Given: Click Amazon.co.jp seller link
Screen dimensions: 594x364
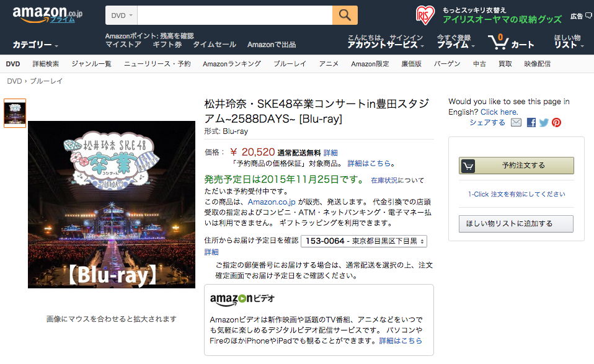Looking at the screenshot, I should pyautogui.click(x=272, y=202).
